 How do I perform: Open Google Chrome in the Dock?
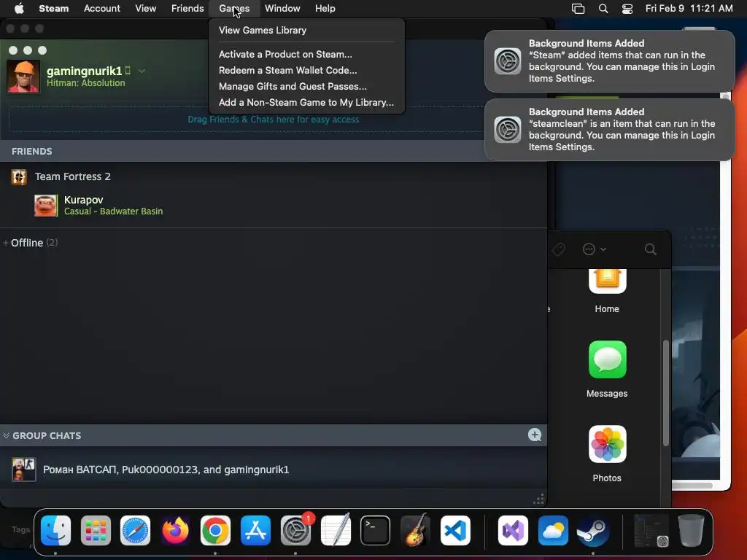215,530
